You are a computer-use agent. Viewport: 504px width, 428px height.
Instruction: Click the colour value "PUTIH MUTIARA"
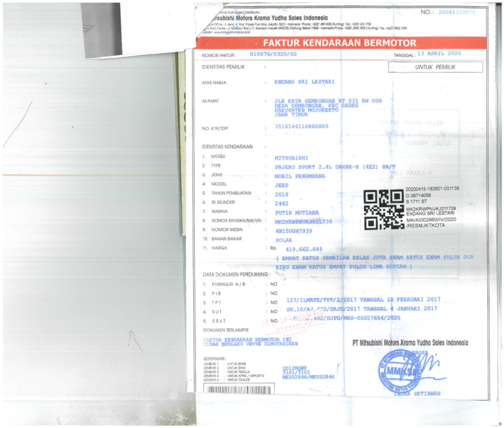tap(297, 213)
